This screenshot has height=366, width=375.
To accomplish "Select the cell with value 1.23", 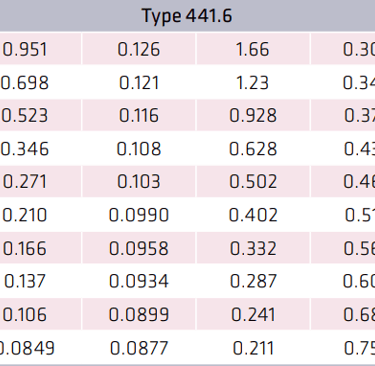I will tap(253, 82).
